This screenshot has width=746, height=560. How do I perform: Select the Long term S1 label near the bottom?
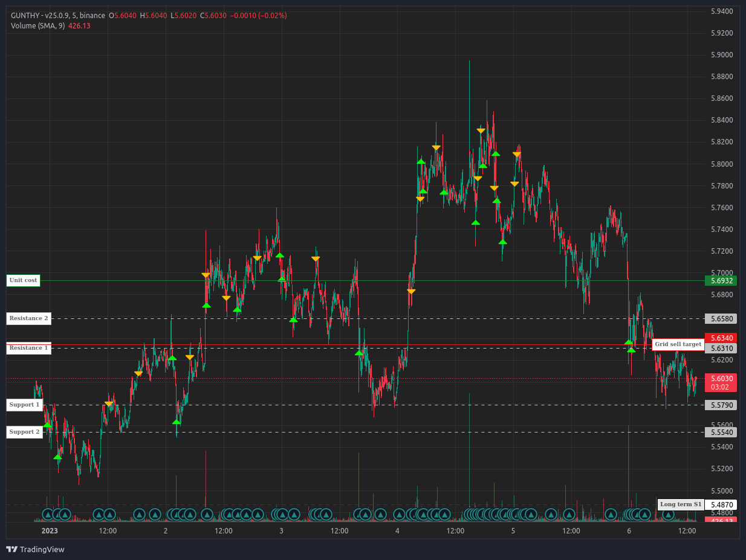[680, 504]
